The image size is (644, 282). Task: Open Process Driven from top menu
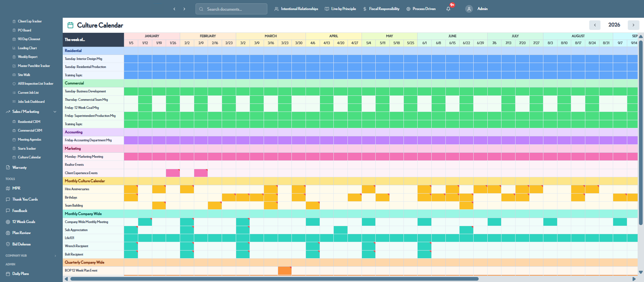click(x=421, y=9)
